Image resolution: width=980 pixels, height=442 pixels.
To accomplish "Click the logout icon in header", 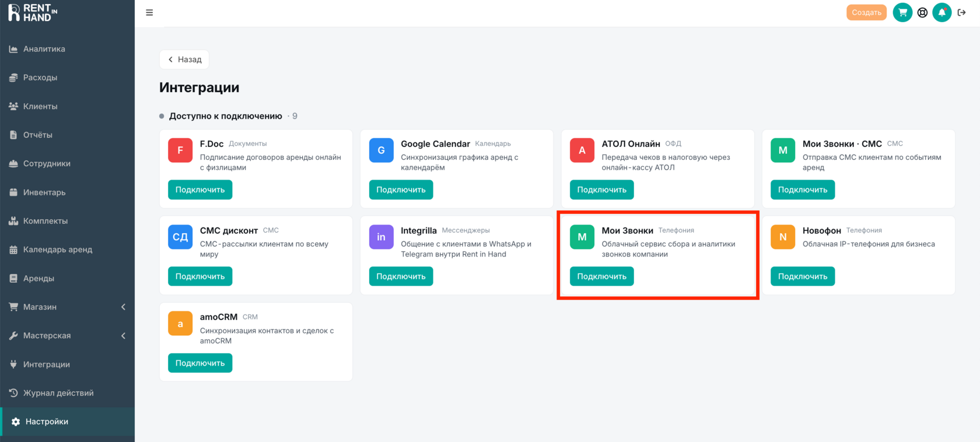I will pos(961,12).
